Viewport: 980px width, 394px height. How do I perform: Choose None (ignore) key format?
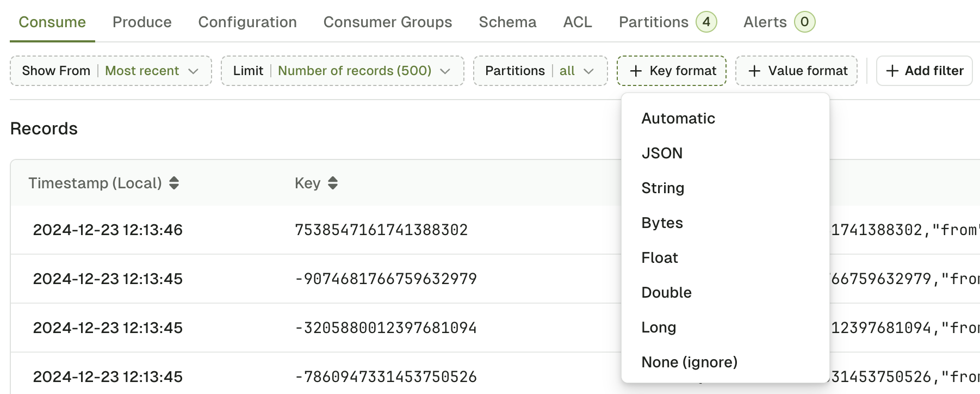[x=725, y=362]
